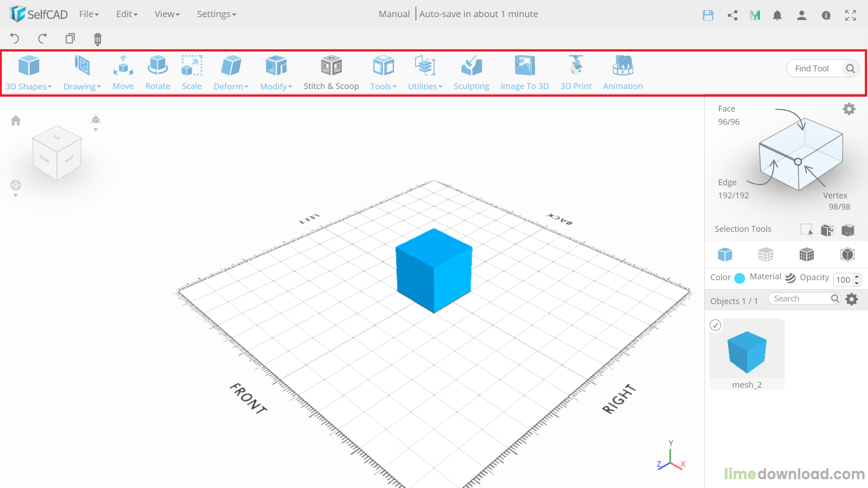Click the Stitch & Scoop button
Viewport: 868px width, 488px height.
(x=331, y=73)
